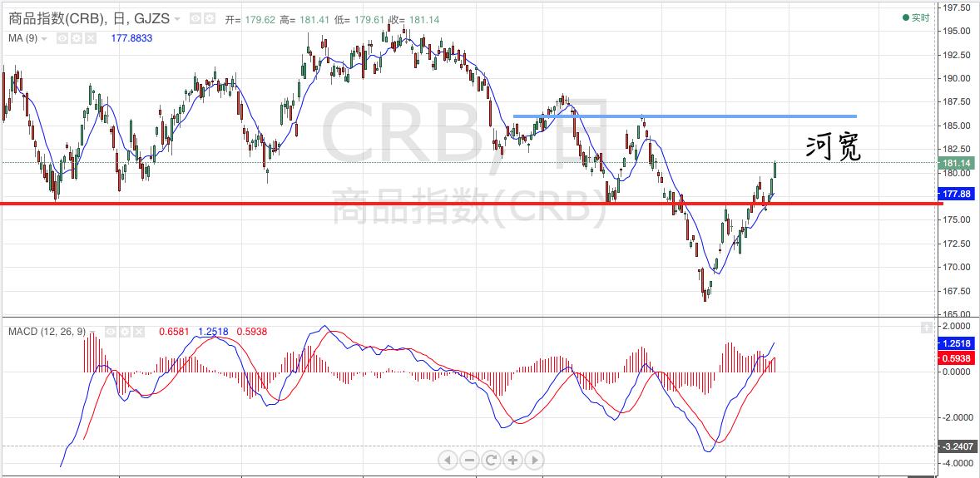Click red 0.5938 value in MACD legend
Viewport: 980px width, 478px height.
pyautogui.click(x=252, y=332)
